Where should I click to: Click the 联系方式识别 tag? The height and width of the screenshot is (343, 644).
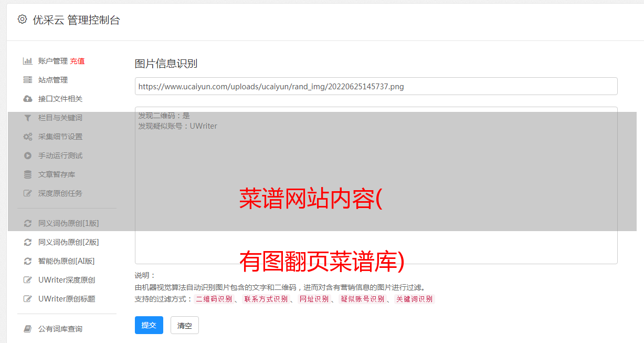[266, 299]
